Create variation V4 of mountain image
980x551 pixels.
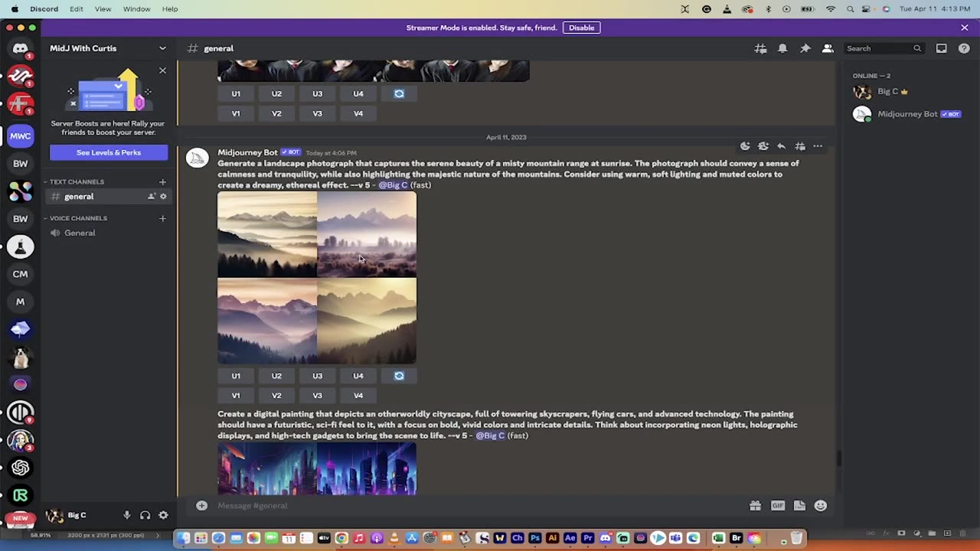tap(358, 396)
